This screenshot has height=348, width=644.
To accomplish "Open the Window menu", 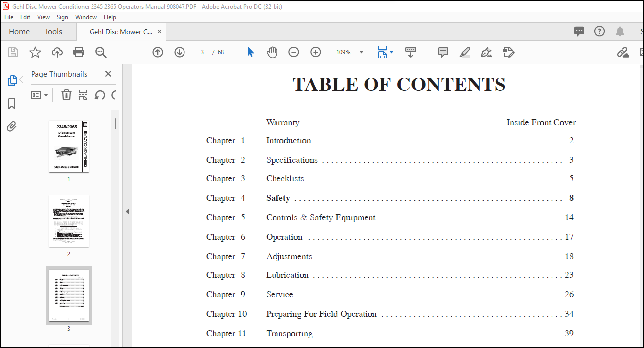I will coord(86,17).
